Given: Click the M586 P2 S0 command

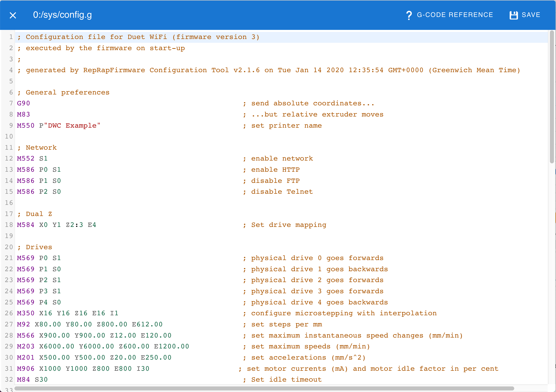Looking at the screenshot, I should 39,192.
